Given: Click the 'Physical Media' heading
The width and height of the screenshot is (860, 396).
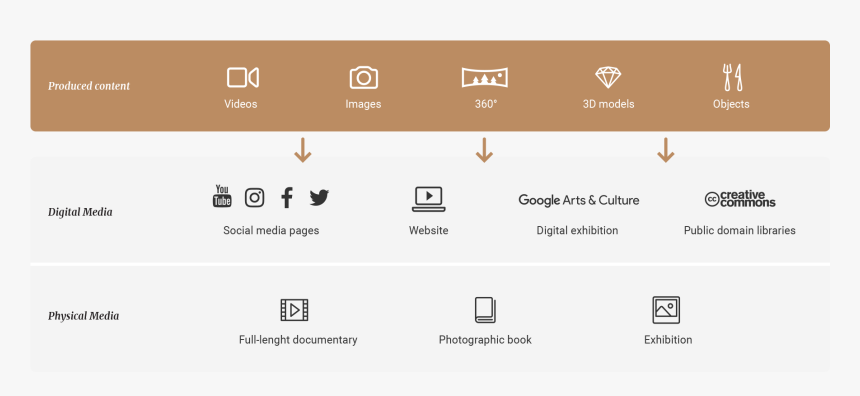Looking at the screenshot, I should point(83,316).
